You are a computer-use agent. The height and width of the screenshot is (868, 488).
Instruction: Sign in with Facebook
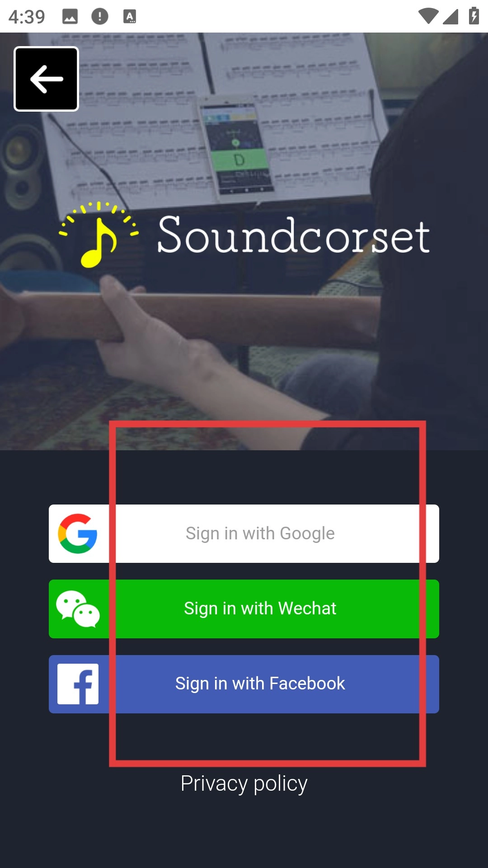click(244, 684)
